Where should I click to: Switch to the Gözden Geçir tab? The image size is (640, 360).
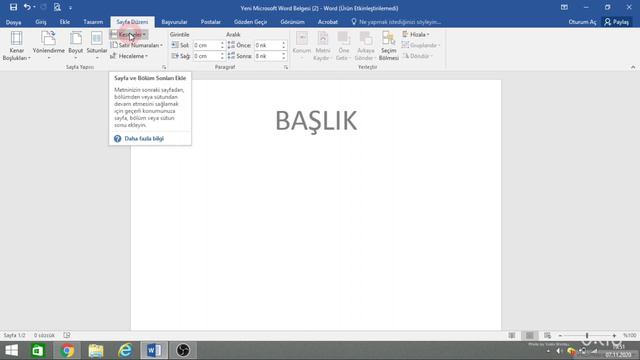(250, 22)
